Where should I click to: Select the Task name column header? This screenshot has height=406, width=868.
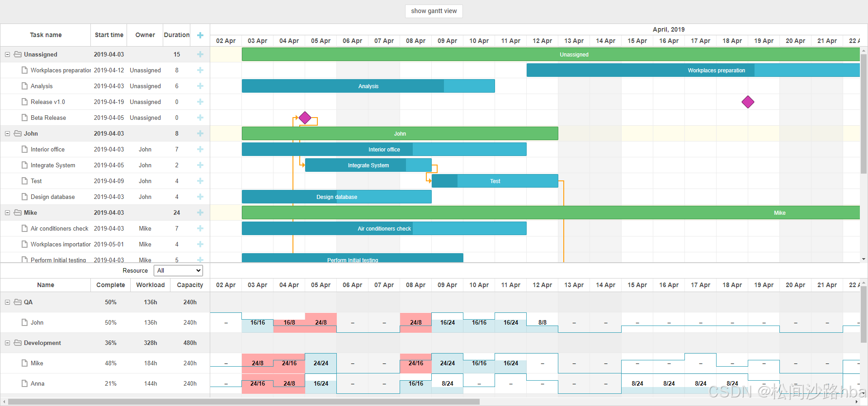pyautogui.click(x=46, y=35)
